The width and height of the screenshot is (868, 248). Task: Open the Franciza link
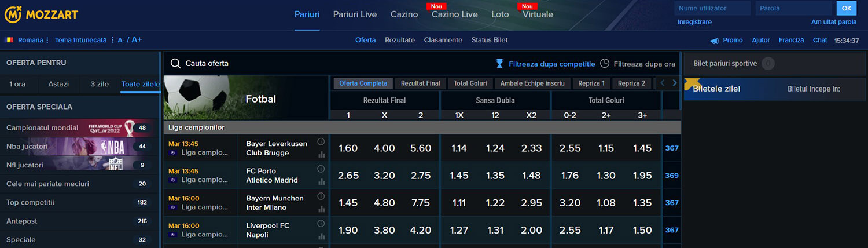click(792, 40)
